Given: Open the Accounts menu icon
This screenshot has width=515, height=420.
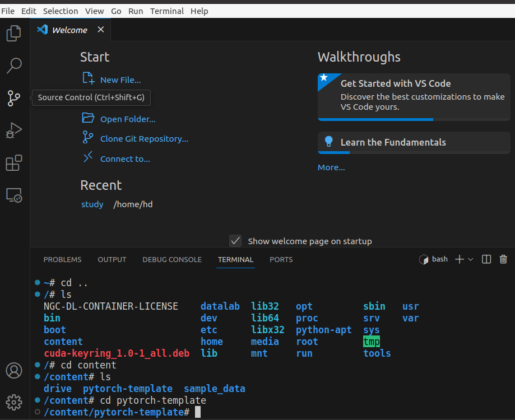Looking at the screenshot, I should [x=14, y=371].
